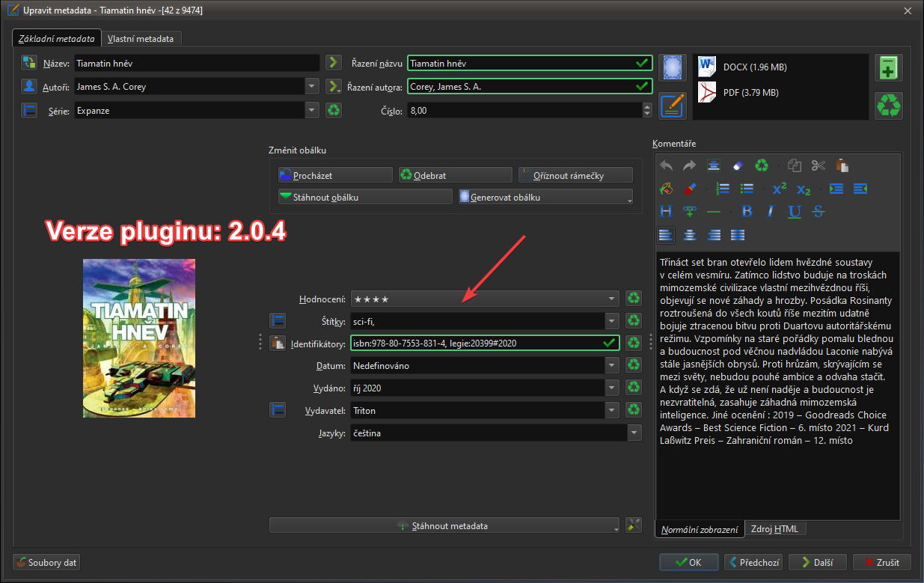Expand the Série dropdown
The image size is (924, 583).
click(313, 110)
